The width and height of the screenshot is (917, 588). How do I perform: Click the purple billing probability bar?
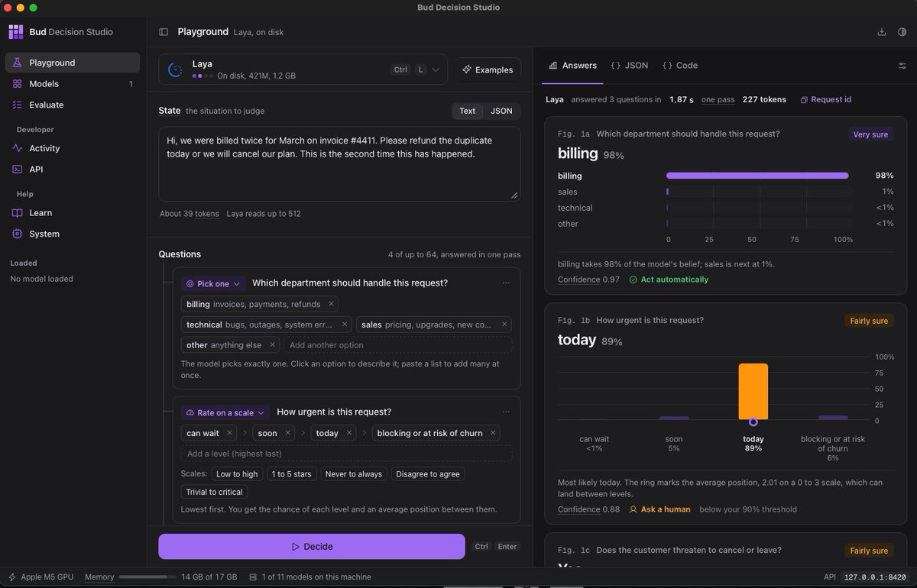(757, 176)
